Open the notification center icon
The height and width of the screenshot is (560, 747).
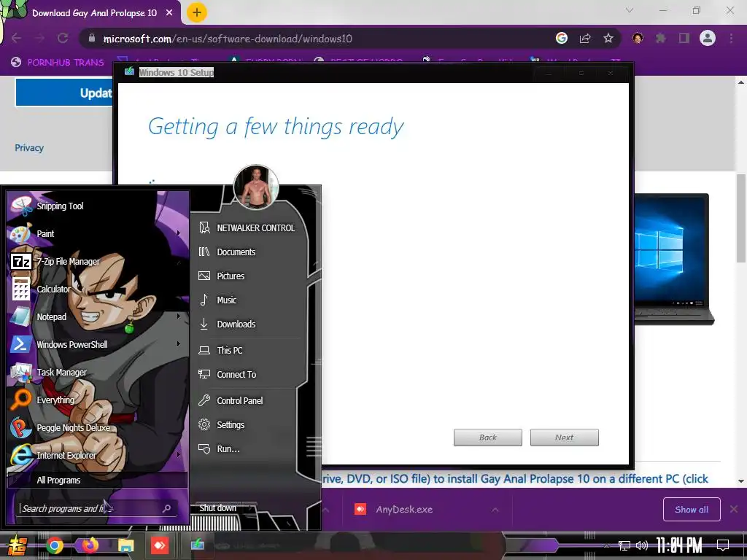pyautogui.click(x=723, y=545)
